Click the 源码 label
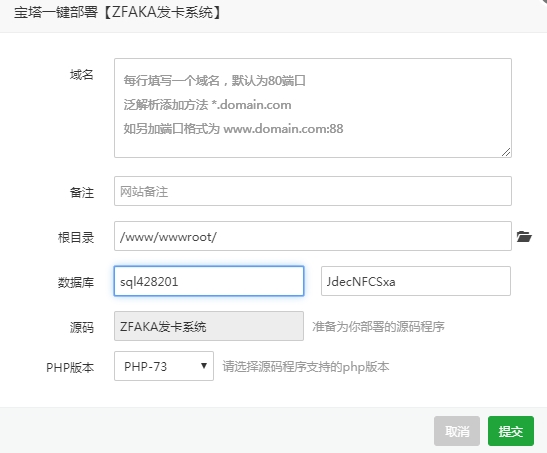This screenshot has height=453, width=547. [x=82, y=327]
